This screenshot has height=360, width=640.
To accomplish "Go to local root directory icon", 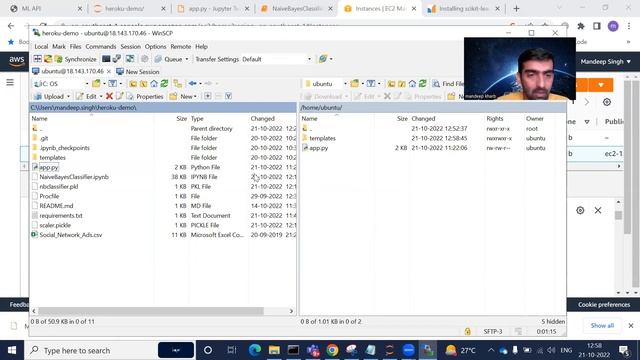I will (144, 84).
